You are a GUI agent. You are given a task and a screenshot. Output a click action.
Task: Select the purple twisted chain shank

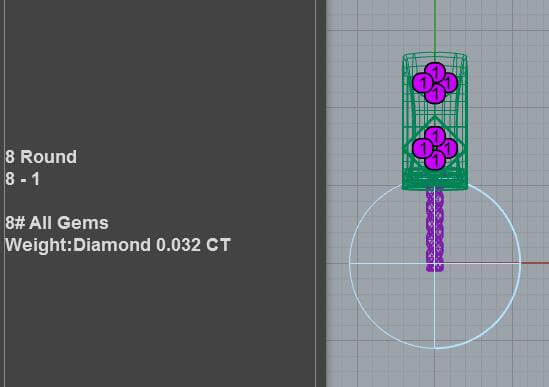pos(435,230)
